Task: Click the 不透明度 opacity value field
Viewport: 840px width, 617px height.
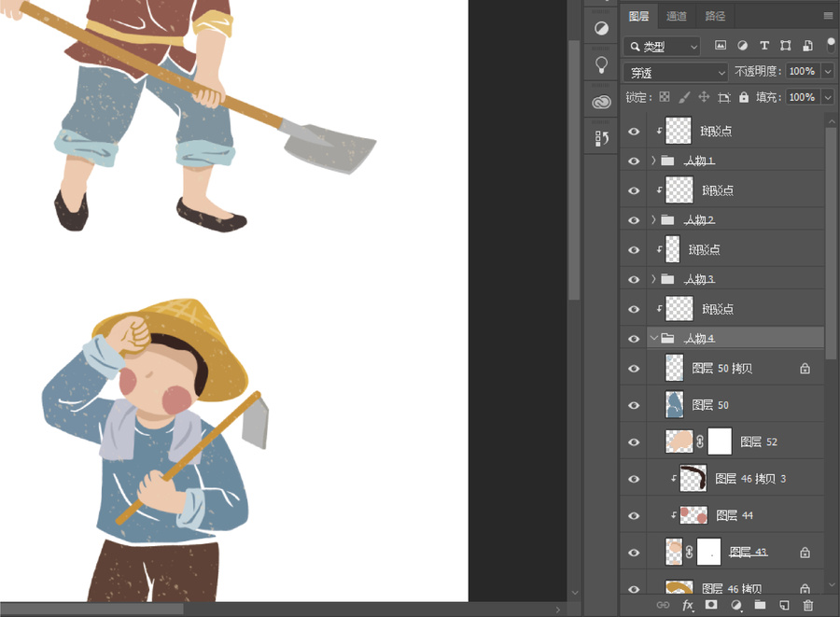Action: 802,71
